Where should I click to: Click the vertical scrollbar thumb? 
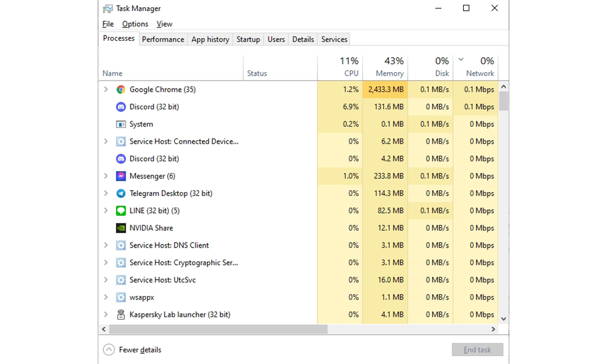coord(503,101)
